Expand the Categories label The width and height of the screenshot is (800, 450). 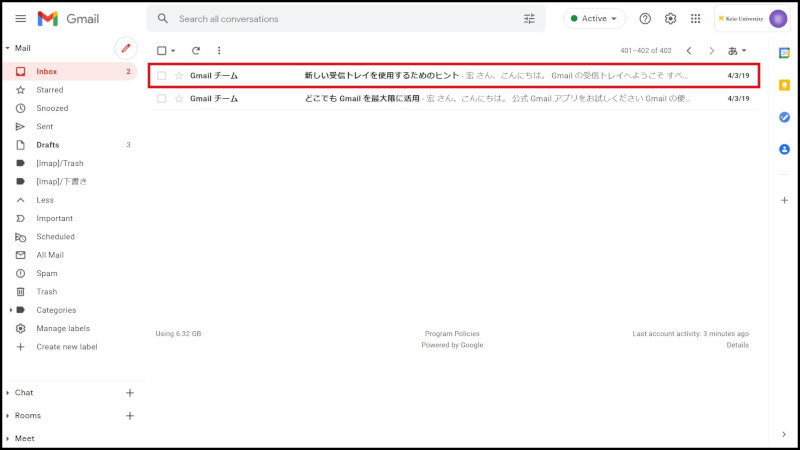(x=10, y=310)
